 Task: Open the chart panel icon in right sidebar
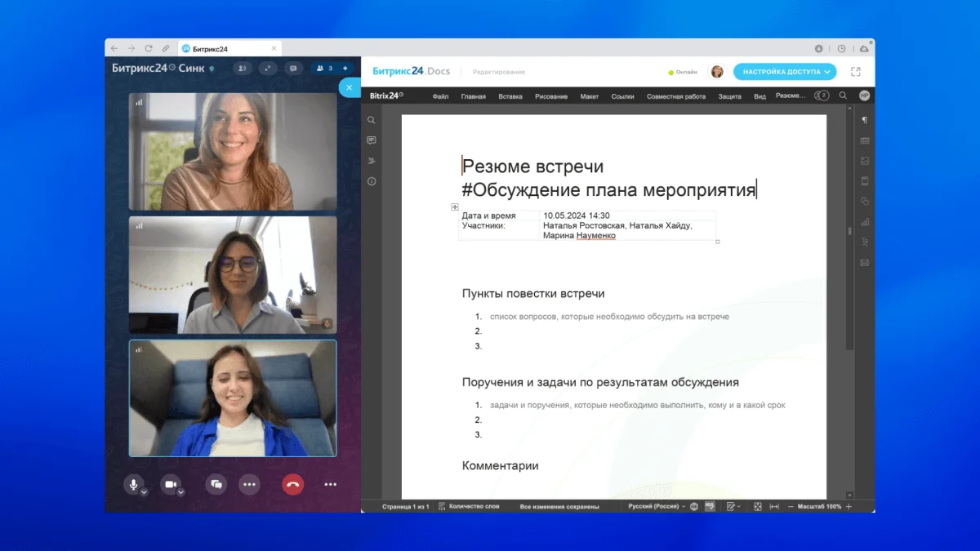click(x=864, y=220)
